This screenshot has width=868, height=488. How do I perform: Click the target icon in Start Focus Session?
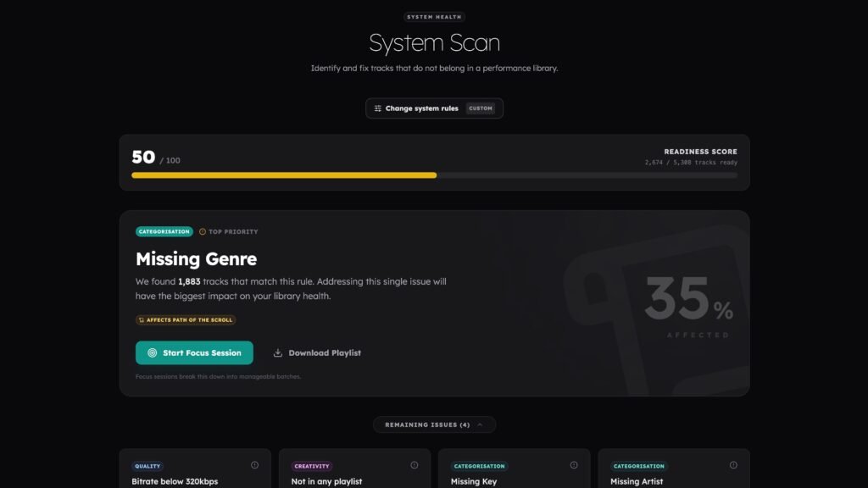(x=153, y=353)
